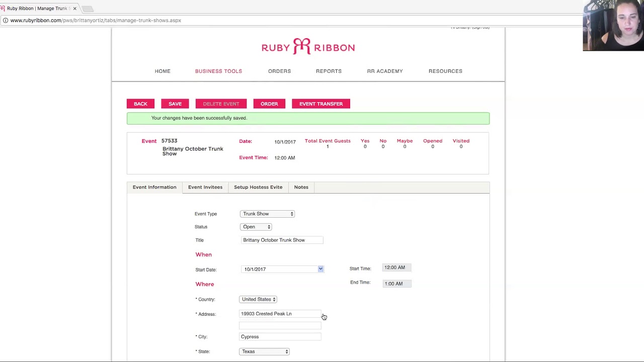Click the event number 57533

[169, 141]
